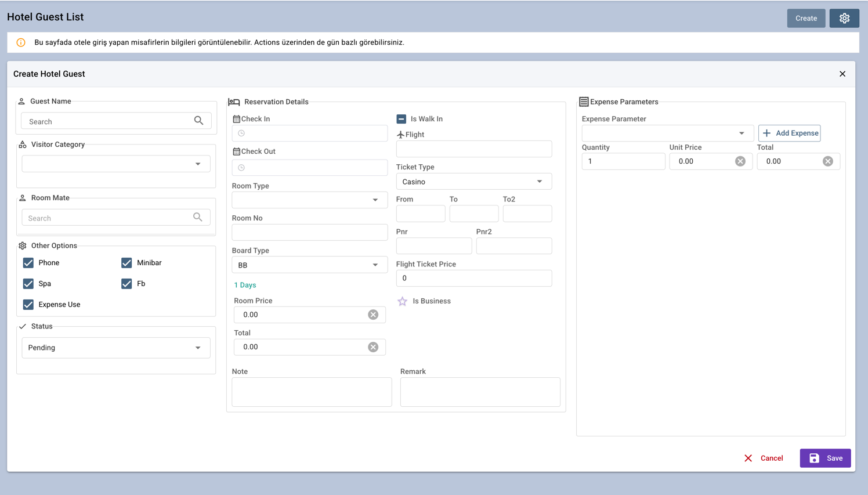Open the Room Type dropdown
Screen dimensions: 868x495
click(309, 200)
